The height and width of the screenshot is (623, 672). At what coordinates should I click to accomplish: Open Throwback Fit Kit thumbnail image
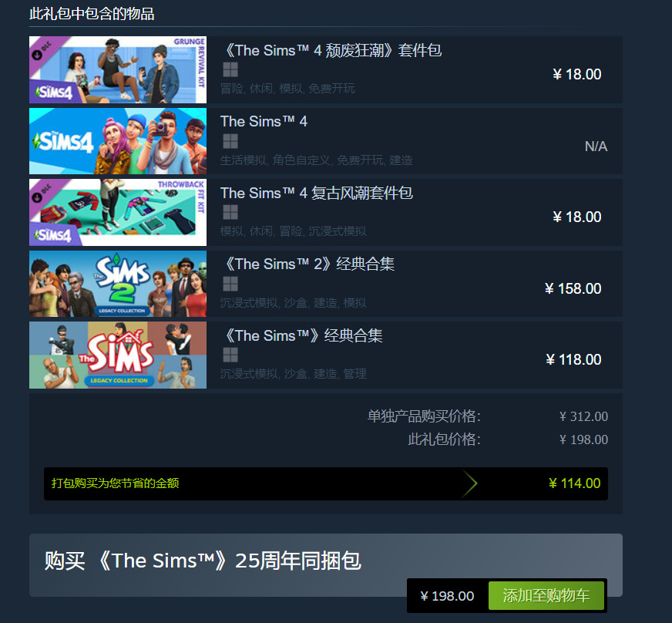(x=118, y=212)
